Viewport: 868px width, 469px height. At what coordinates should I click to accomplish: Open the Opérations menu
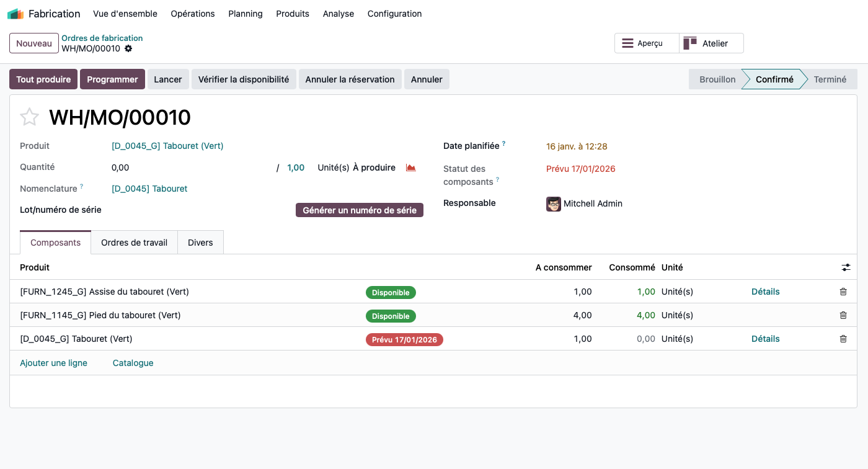click(192, 14)
